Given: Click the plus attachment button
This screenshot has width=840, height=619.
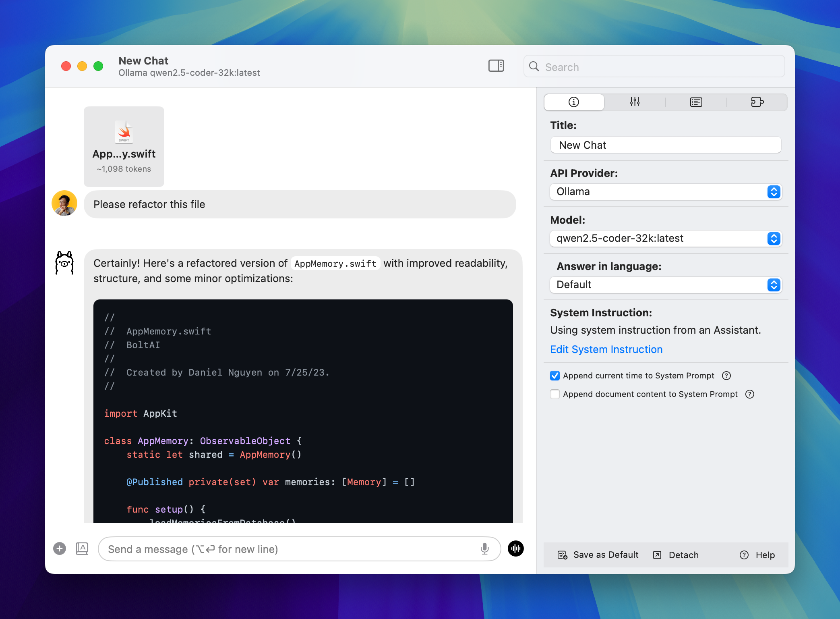Looking at the screenshot, I should coord(60,548).
